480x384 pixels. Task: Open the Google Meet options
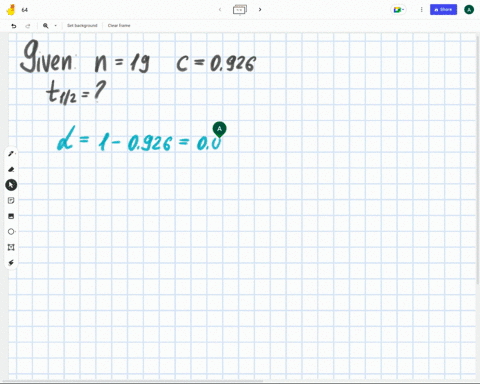(x=398, y=10)
